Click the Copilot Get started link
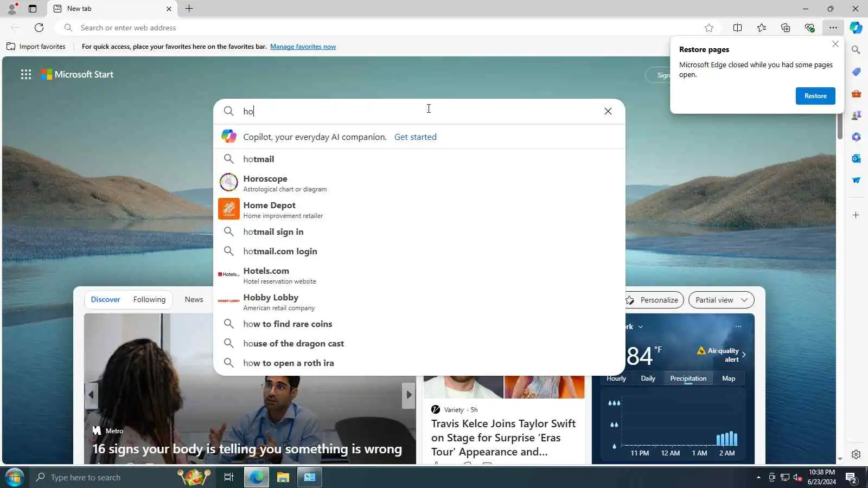Screen dimensions: 868x488 pos(415,137)
